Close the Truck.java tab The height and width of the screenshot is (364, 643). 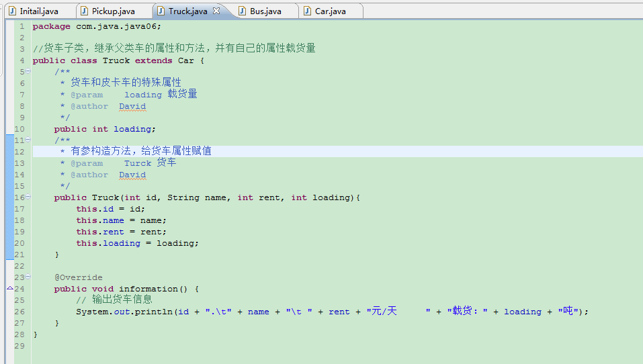[216, 11]
